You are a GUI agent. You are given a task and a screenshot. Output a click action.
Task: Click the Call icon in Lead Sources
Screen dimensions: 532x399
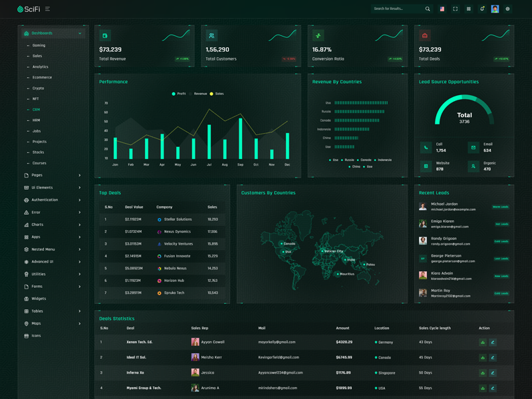coord(426,148)
